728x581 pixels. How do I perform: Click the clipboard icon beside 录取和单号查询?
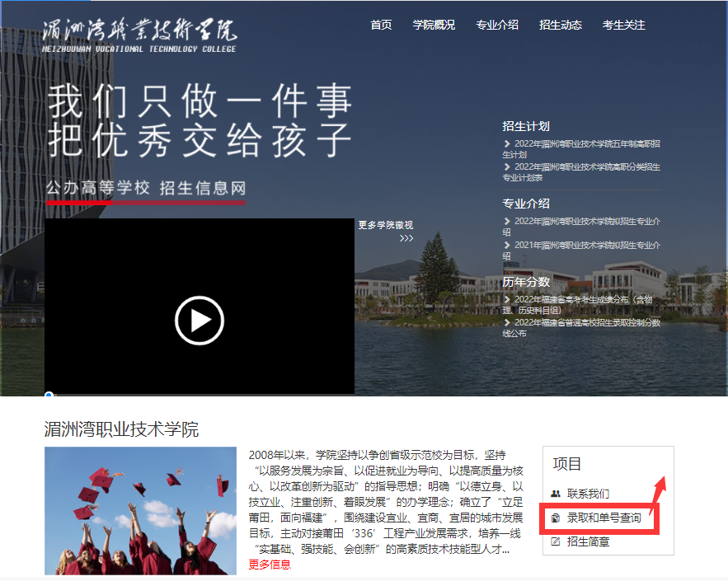(x=557, y=519)
